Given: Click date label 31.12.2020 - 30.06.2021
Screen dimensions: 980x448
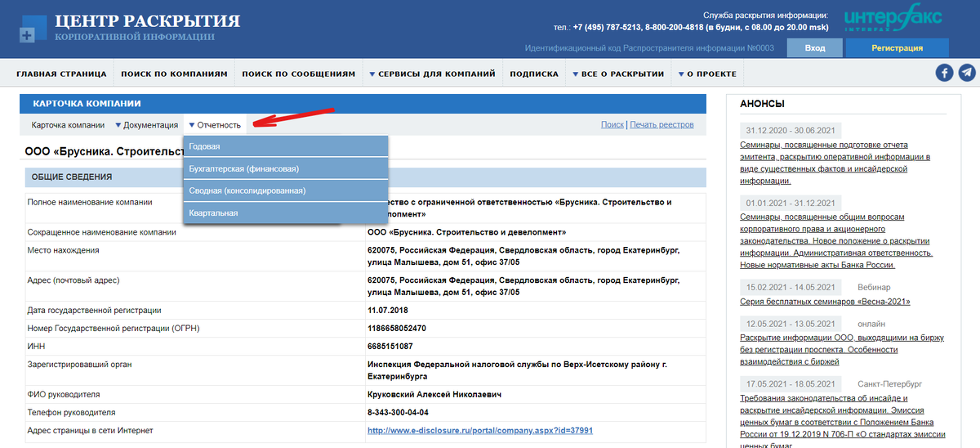Looking at the screenshot, I should point(791,131).
